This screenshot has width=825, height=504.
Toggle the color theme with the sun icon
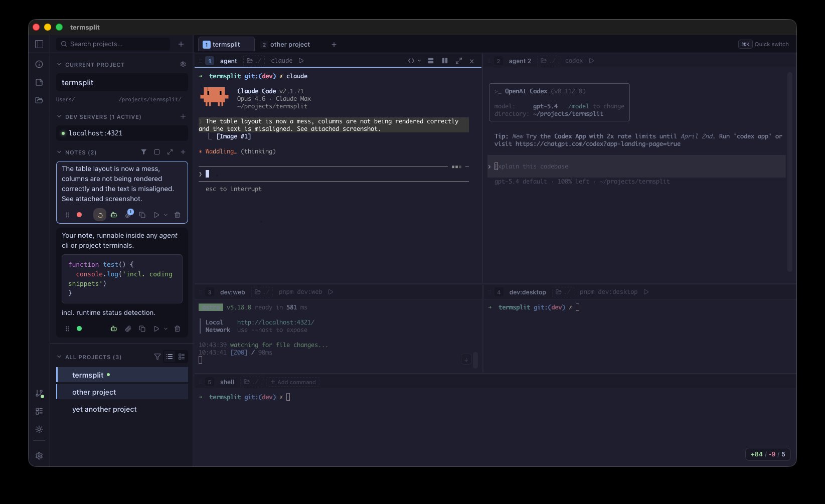click(39, 429)
